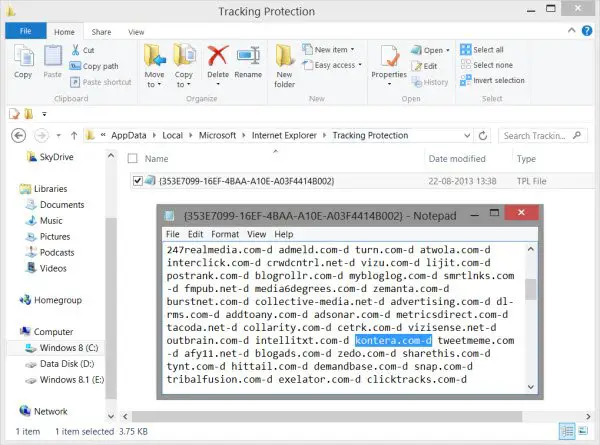Uncheck the TPL file row checkbox
Screen dimensions: 600x445
click(137, 181)
